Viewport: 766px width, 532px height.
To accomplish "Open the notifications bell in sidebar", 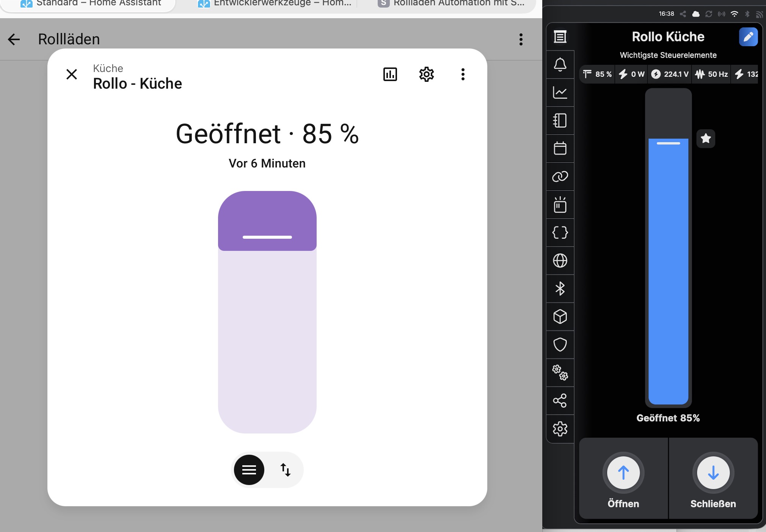I will [560, 64].
